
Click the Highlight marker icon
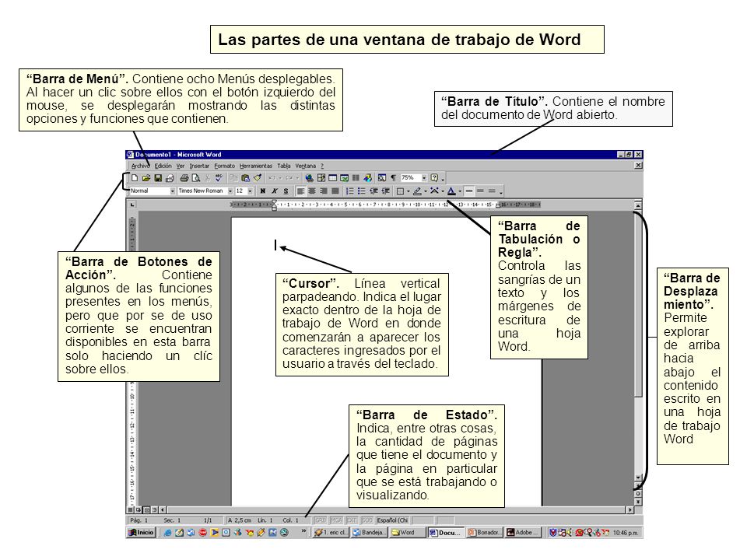417,191
